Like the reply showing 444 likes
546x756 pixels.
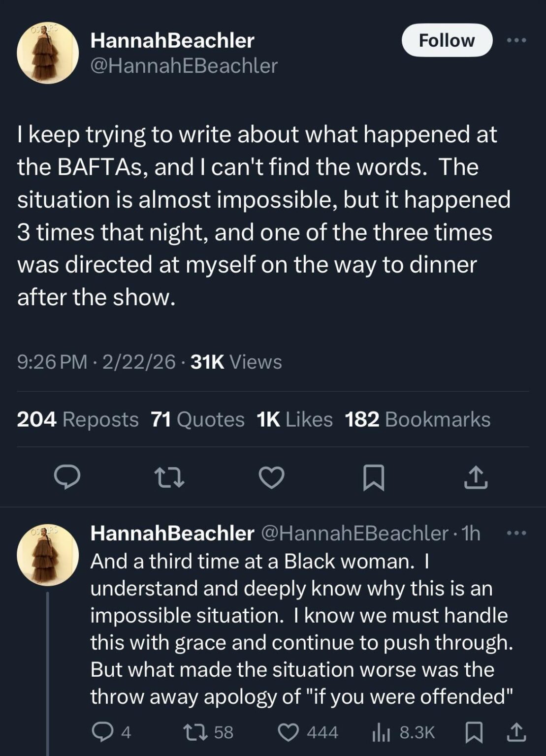pyautogui.click(x=289, y=732)
